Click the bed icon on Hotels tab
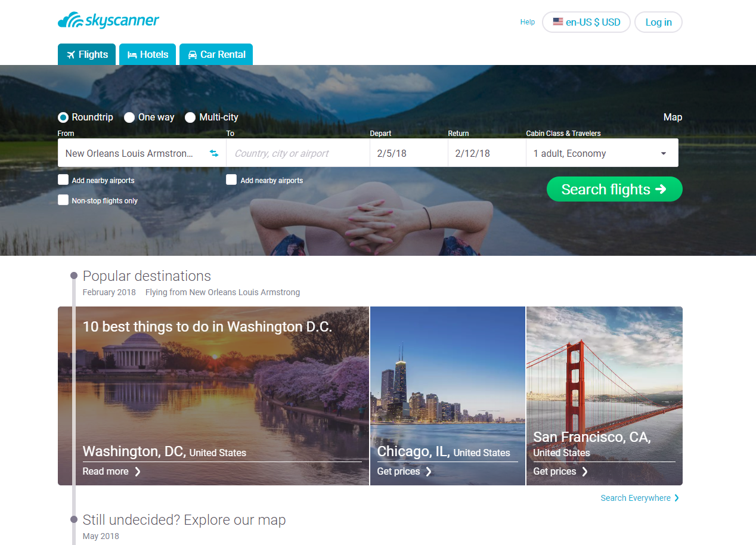This screenshot has height=545, width=756. [132, 55]
